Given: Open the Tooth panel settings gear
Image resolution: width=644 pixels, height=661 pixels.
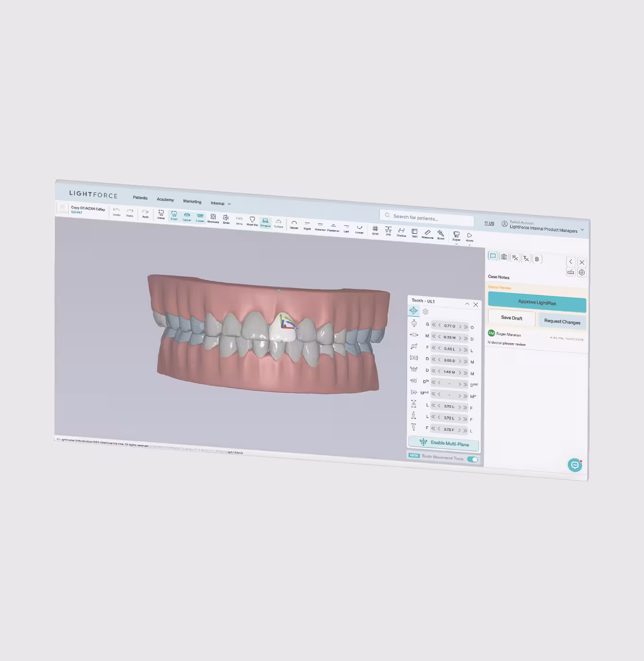Looking at the screenshot, I should coord(425,312).
